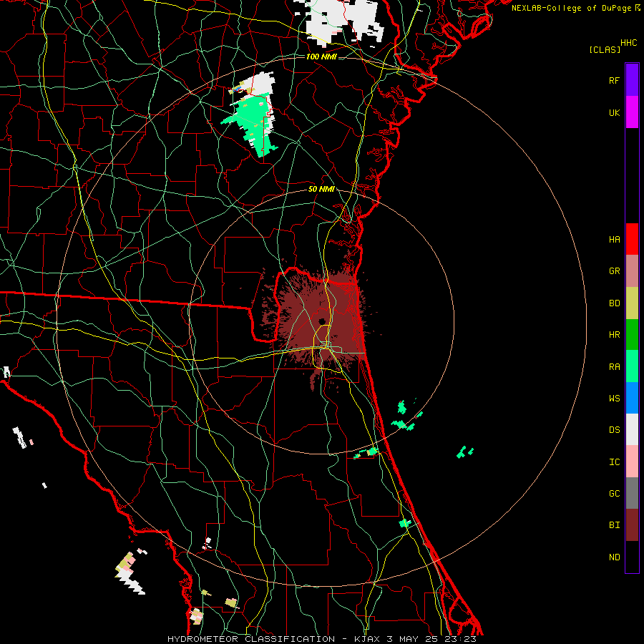Click the DS white legend swatch
This screenshot has height=644, width=644.
click(632, 429)
